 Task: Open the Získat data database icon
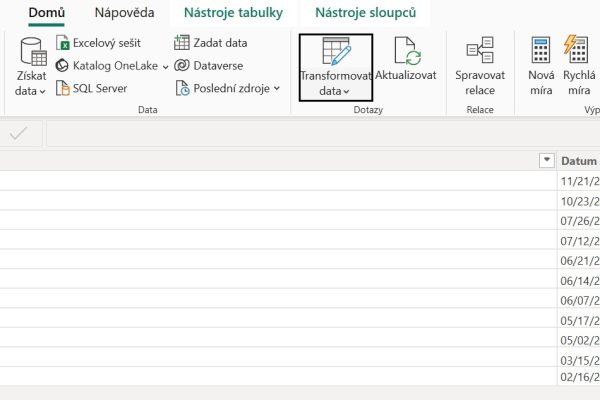click(x=34, y=52)
